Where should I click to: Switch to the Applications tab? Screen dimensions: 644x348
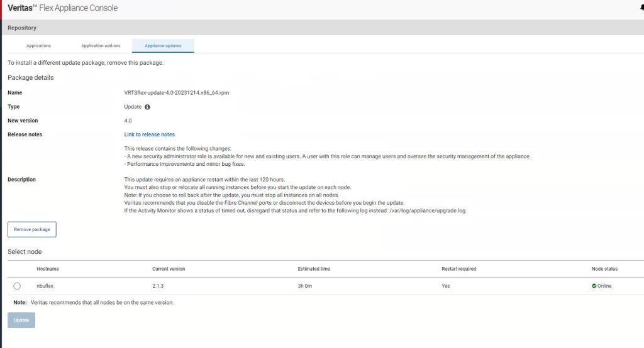[x=38, y=46]
